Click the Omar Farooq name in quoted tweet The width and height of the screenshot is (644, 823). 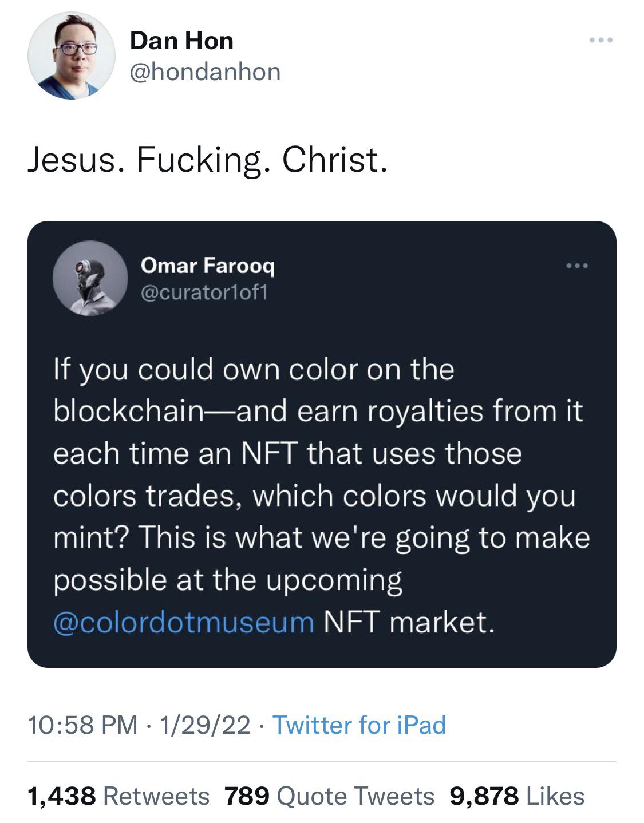[x=208, y=266]
